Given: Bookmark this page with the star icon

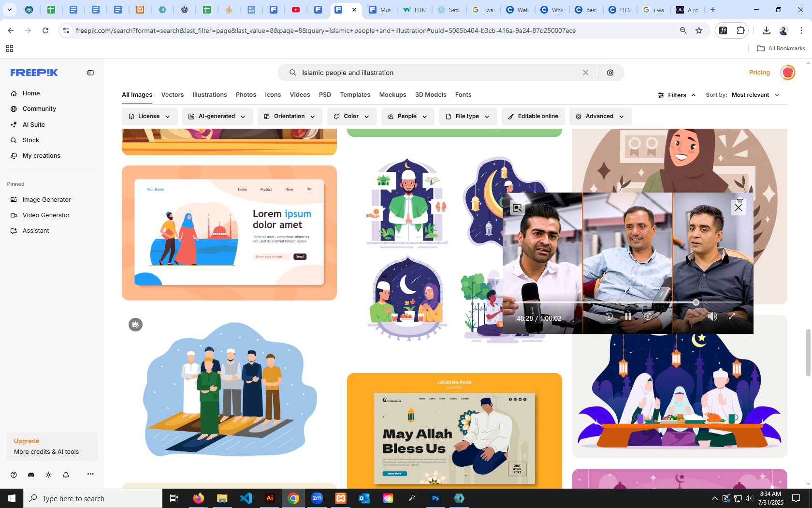Looking at the screenshot, I should pyautogui.click(x=698, y=30).
